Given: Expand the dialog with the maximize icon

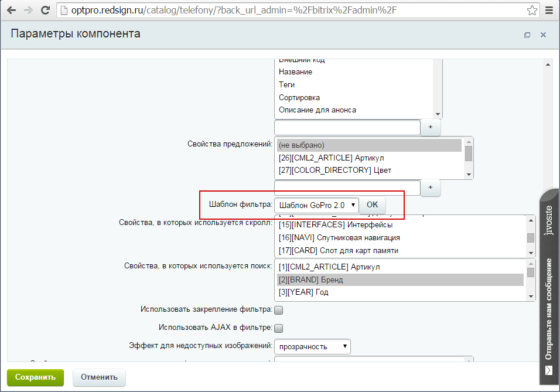Looking at the screenshot, I should [527, 35].
